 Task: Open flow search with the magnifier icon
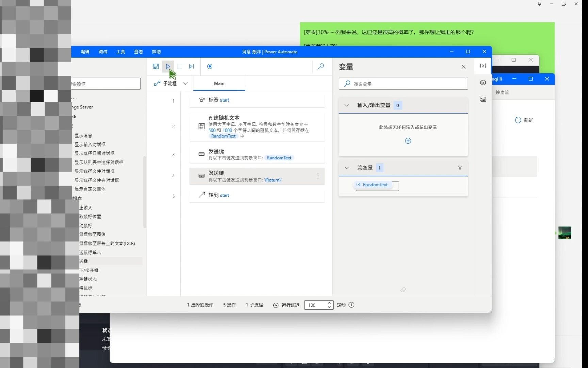[x=320, y=66]
